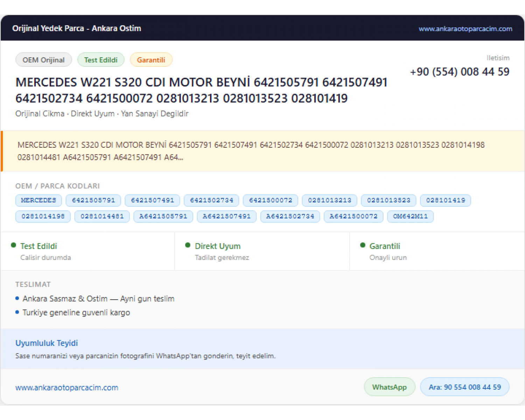Click the 6421505791 part code chip
The height and width of the screenshot is (420, 525).
pyautogui.click(x=93, y=200)
